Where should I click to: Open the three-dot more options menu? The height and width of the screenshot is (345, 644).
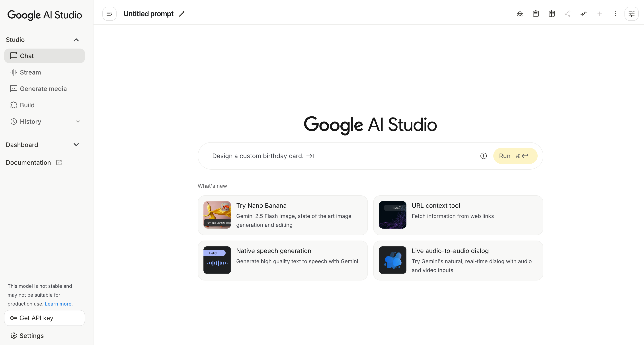click(615, 14)
